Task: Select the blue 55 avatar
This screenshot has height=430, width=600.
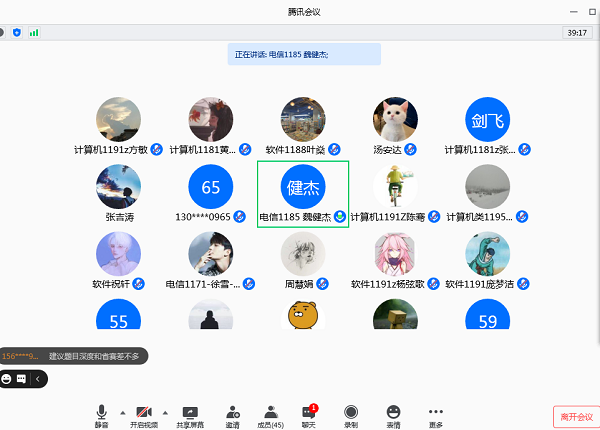Action: pyautogui.click(x=118, y=314)
